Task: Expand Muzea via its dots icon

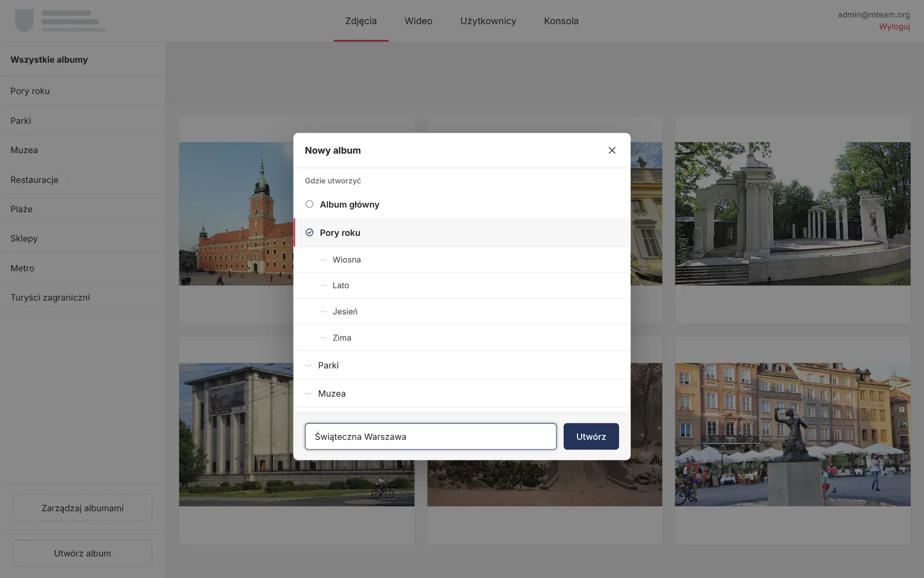Action: pos(309,394)
